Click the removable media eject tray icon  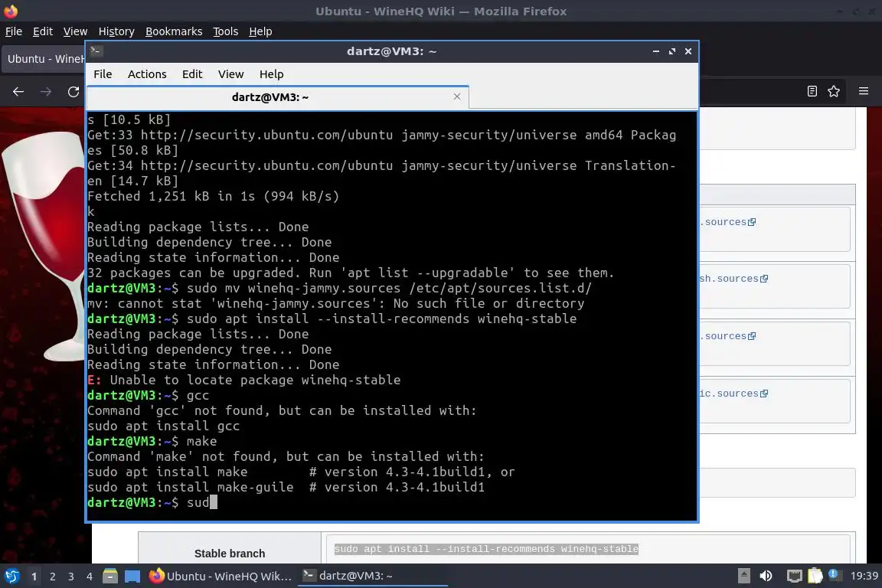743,576
